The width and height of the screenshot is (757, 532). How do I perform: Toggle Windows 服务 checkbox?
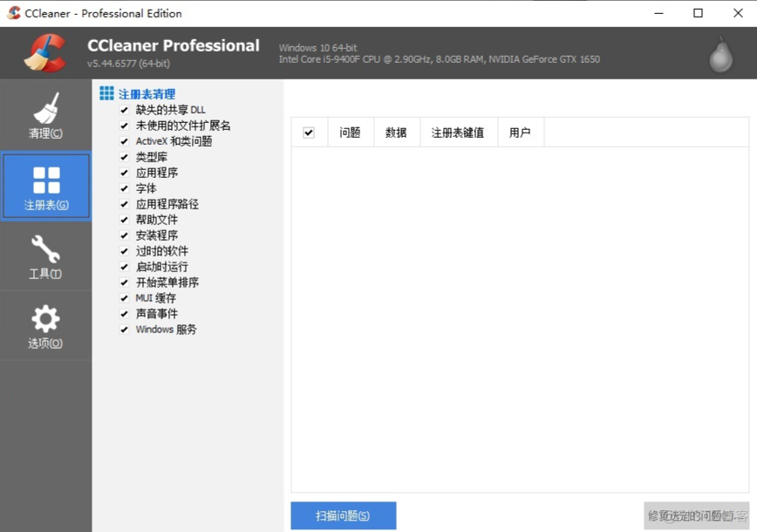pyautogui.click(x=125, y=330)
